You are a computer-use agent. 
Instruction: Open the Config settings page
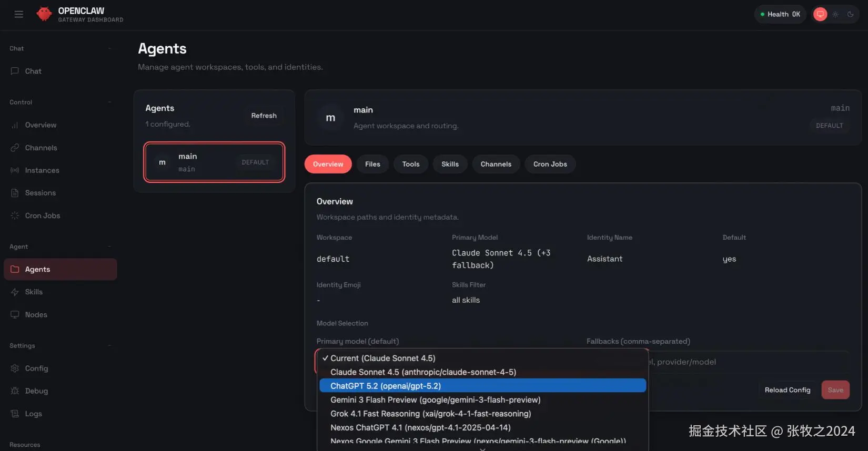[60, 368]
